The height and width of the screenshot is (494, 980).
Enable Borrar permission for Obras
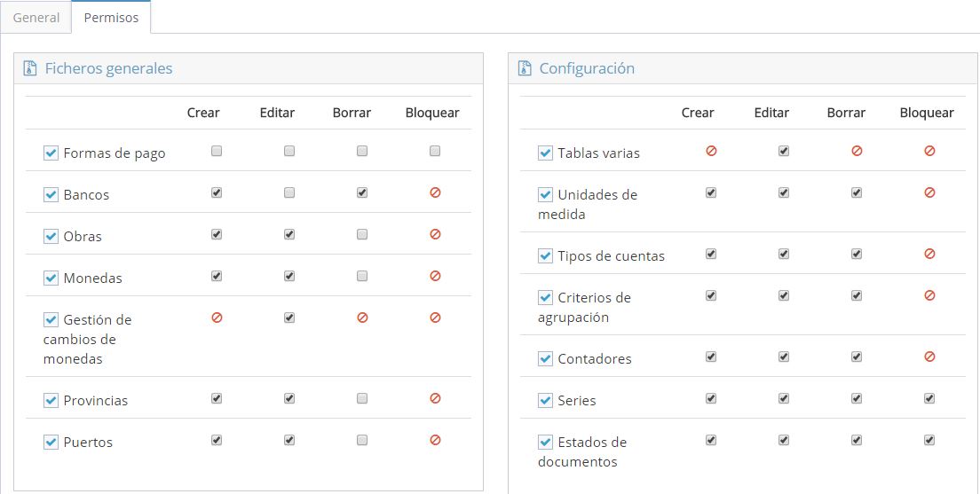click(x=362, y=234)
